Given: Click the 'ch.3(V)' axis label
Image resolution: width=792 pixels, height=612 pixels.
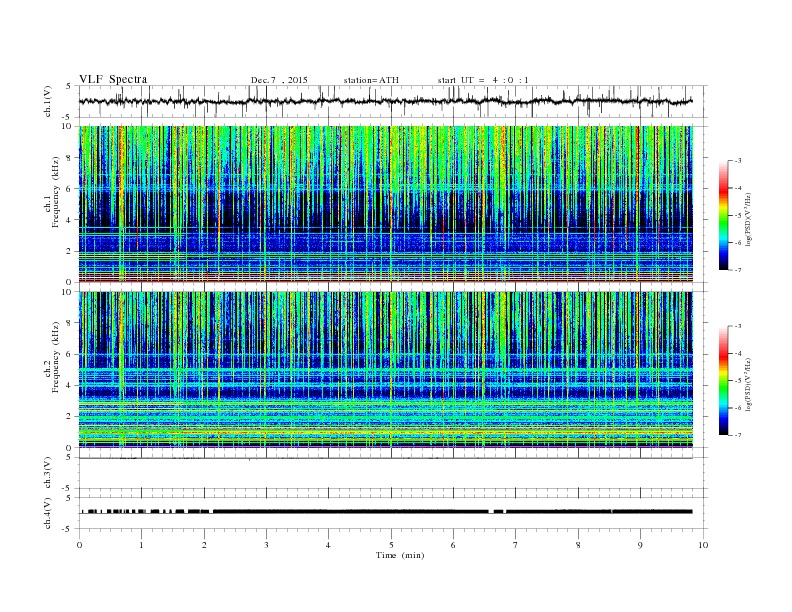Looking at the screenshot, I should point(48,473).
